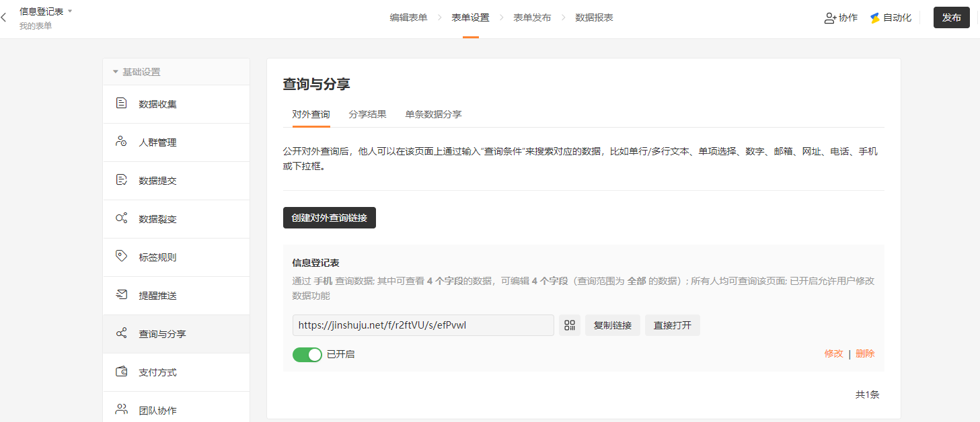This screenshot has width=980, height=422.
Task: Click the 查询与分享 share icon
Action: 121,333
